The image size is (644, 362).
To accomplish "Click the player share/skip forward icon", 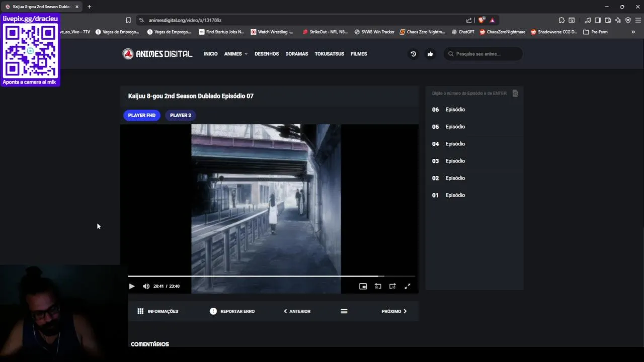I will tap(392, 286).
